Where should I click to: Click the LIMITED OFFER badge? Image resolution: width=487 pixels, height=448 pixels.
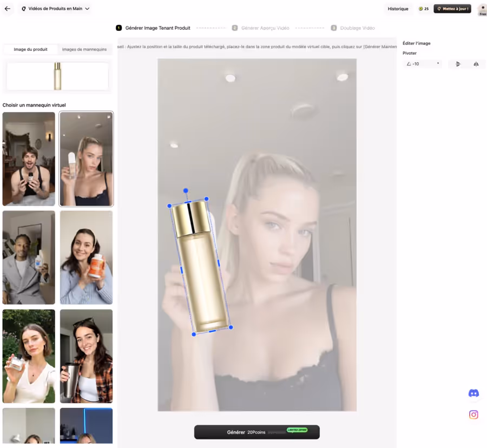click(297, 430)
